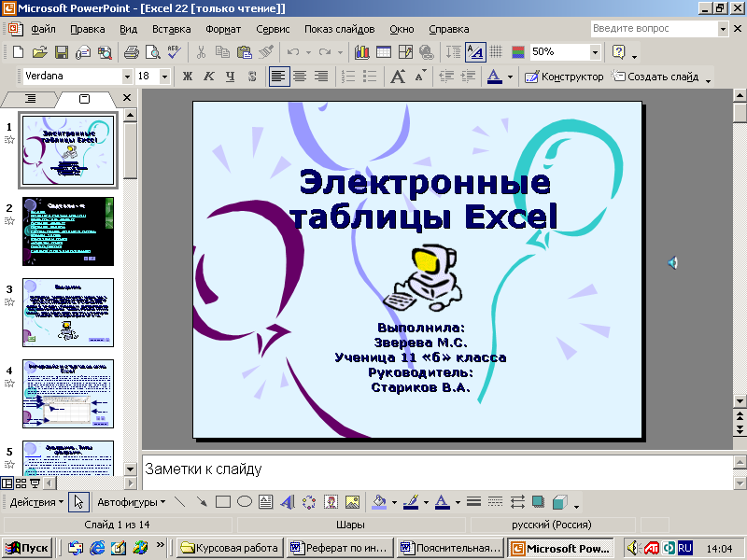Open the 3-D style options
747x560 pixels.
pos(560,502)
